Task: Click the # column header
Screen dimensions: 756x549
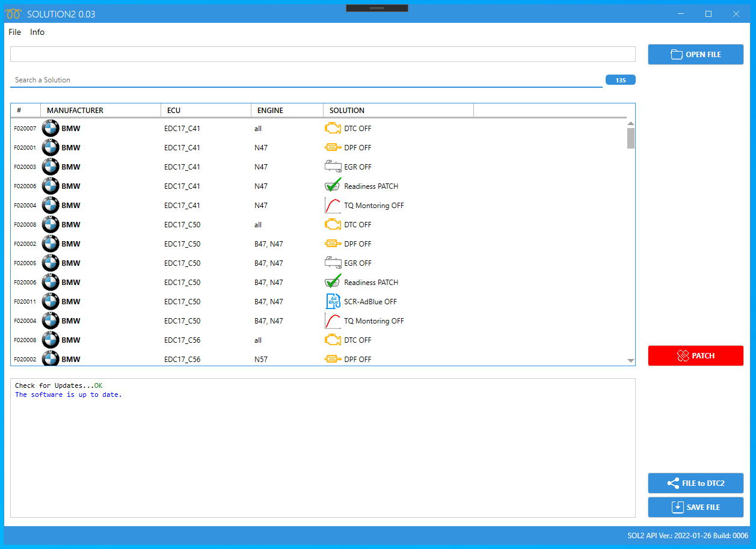Action: point(25,110)
